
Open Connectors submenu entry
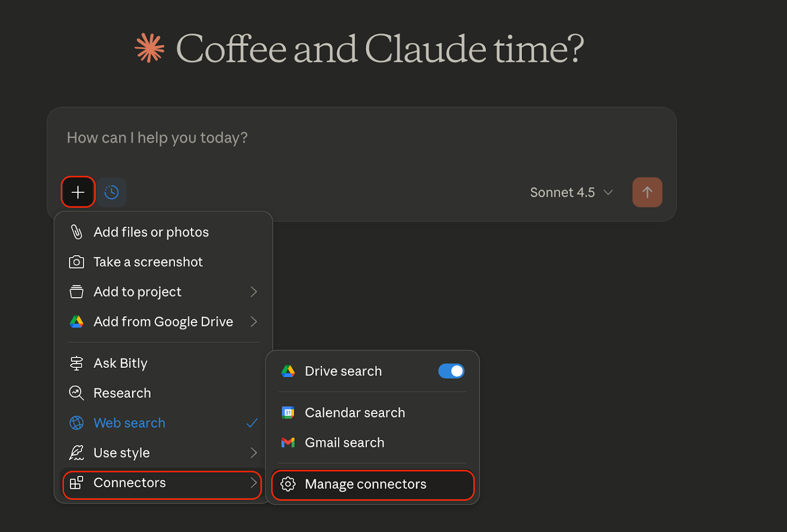tap(162, 485)
